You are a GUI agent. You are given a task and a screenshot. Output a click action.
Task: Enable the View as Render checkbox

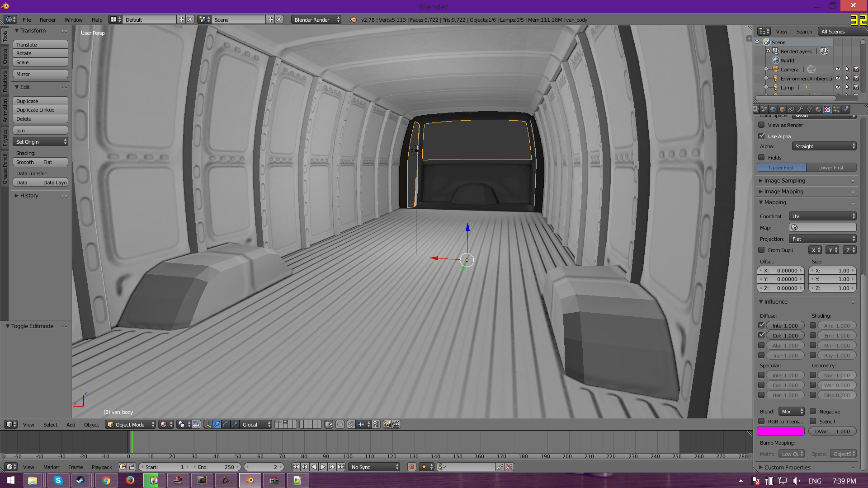(x=762, y=125)
